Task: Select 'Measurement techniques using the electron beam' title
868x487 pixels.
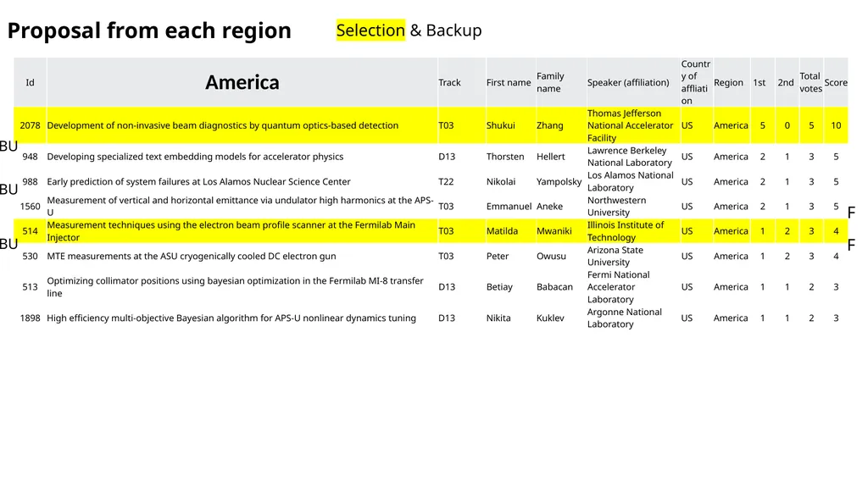Action: click(x=231, y=231)
